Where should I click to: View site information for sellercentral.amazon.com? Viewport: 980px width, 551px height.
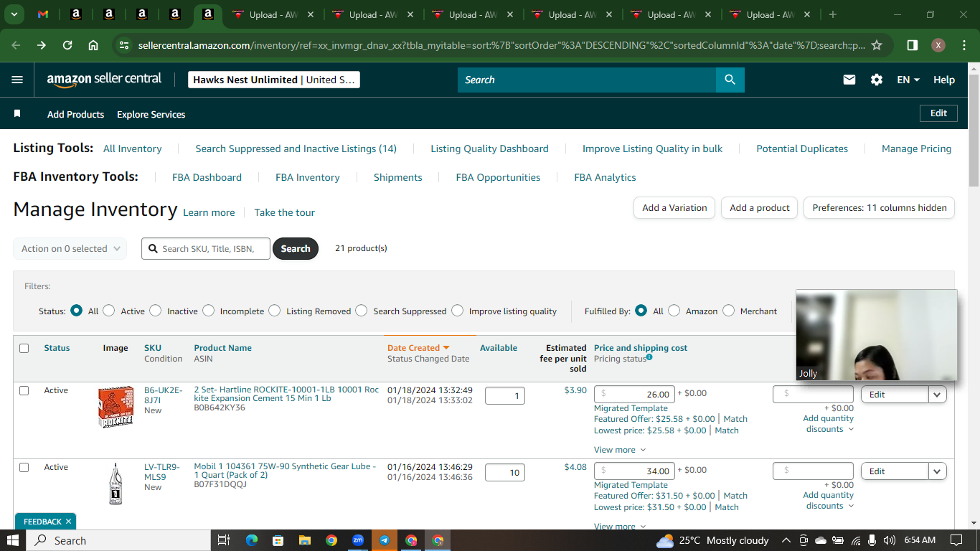pyautogui.click(x=124, y=45)
